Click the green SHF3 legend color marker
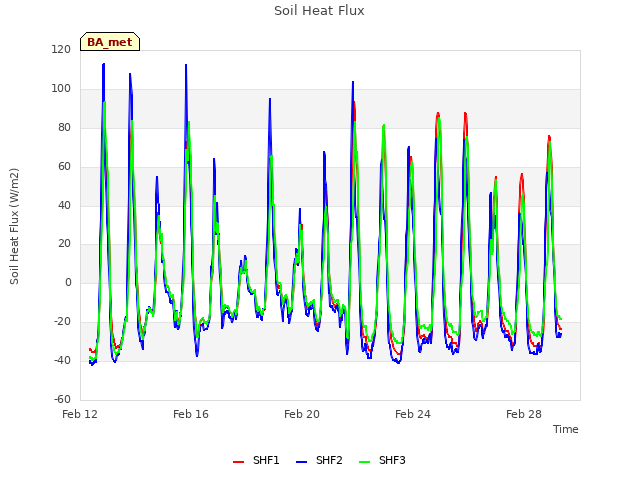This screenshot has height=480, width=640. [364, 462]
